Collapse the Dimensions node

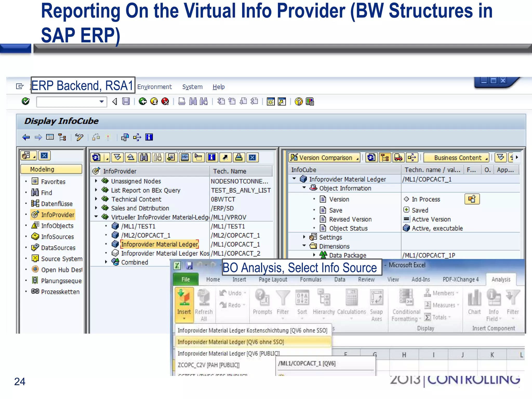click(x=304, y=246)
